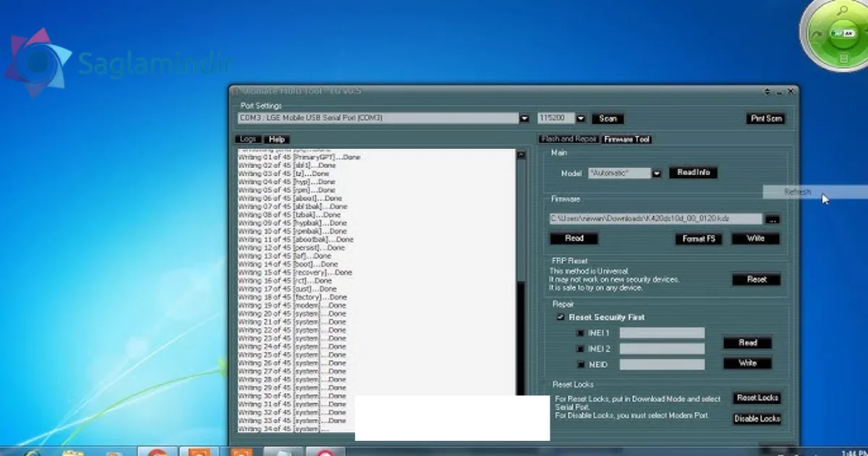Close the Ultimate Multi Tool window
This screenshot has height=456, width=868.
pos(791,92)
